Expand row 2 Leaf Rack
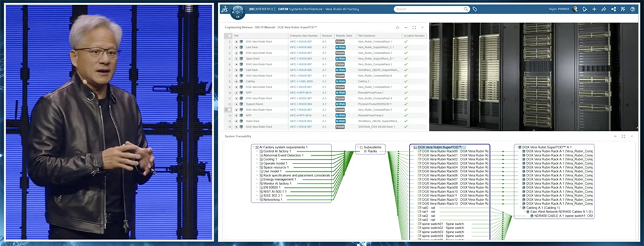The image size is (644, 246). (x=236, y=47)
